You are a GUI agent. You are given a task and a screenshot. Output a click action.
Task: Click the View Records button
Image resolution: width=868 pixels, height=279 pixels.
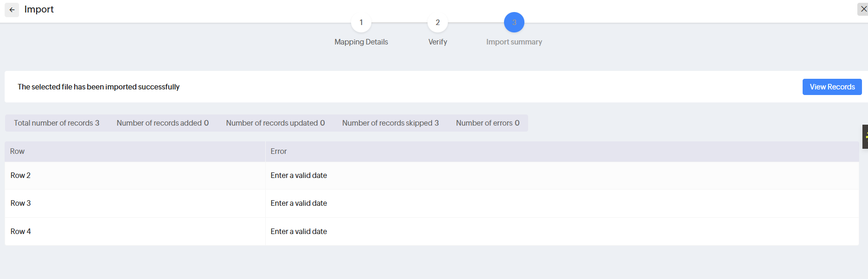(x=832, y=87)
